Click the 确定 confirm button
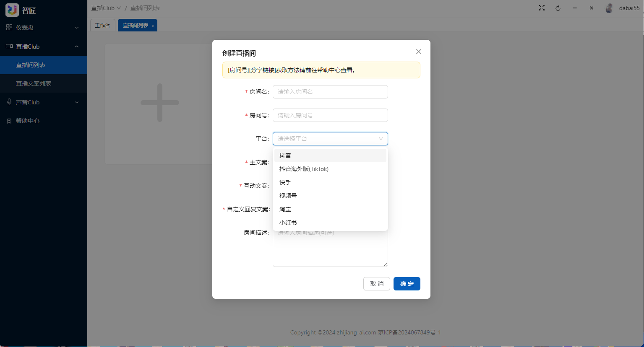 (407, 284)
